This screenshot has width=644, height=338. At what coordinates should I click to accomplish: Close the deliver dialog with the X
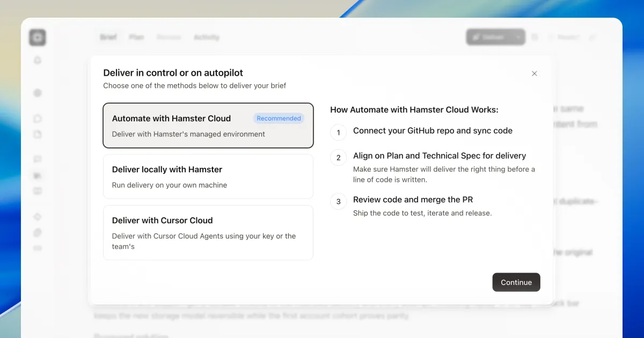pos(534,74)
